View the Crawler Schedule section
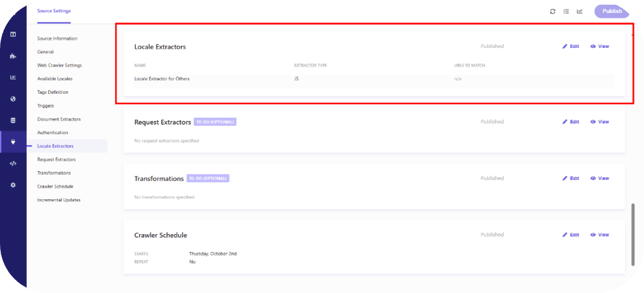The height and width of the screenshot is (293, 644). point(599,235)
